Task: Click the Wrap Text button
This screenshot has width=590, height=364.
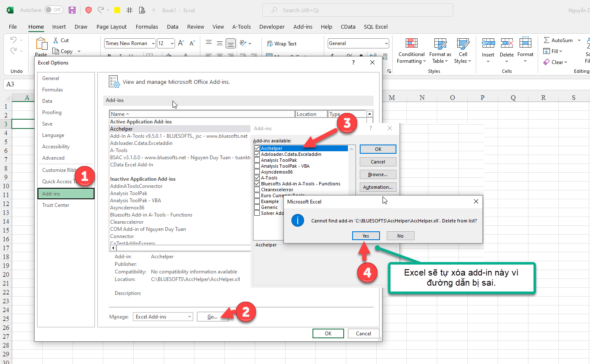Action: 282,43
